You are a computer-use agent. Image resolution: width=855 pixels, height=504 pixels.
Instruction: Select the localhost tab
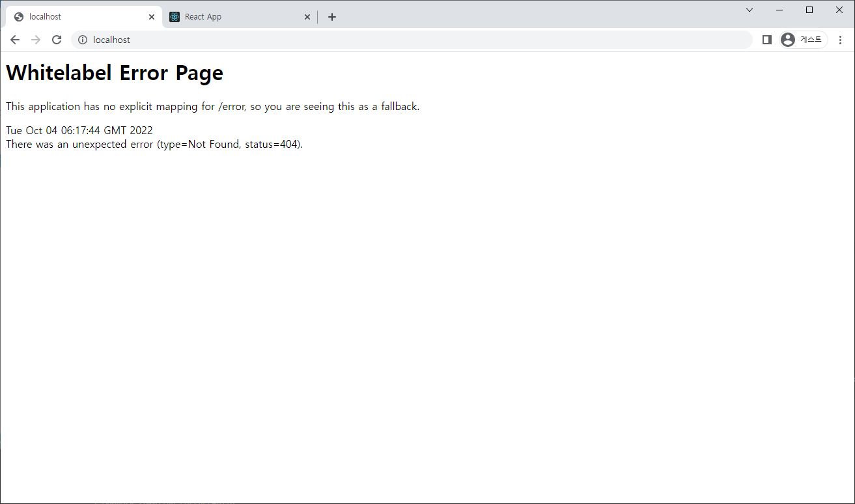78,16
